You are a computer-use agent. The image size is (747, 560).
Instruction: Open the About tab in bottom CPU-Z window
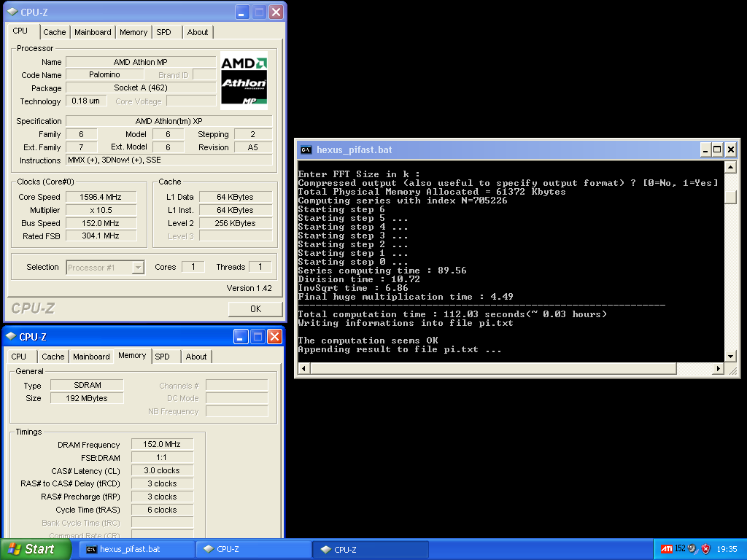(196, 357)
